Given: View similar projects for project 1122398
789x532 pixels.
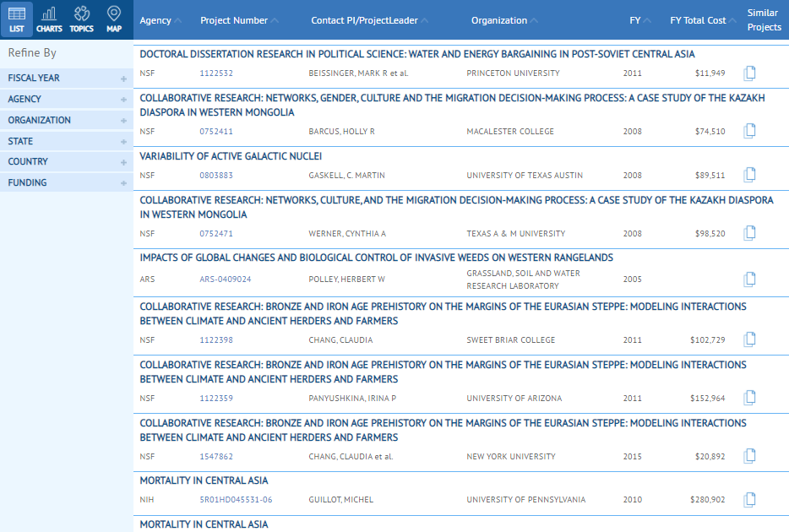Looking at the screenshot, I should (x=749, y=339).
